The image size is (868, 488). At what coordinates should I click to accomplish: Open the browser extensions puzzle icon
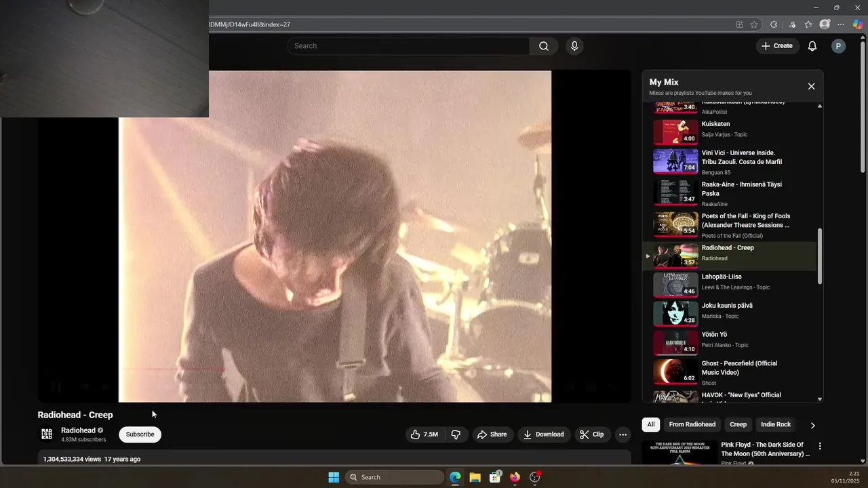point(774,24)
